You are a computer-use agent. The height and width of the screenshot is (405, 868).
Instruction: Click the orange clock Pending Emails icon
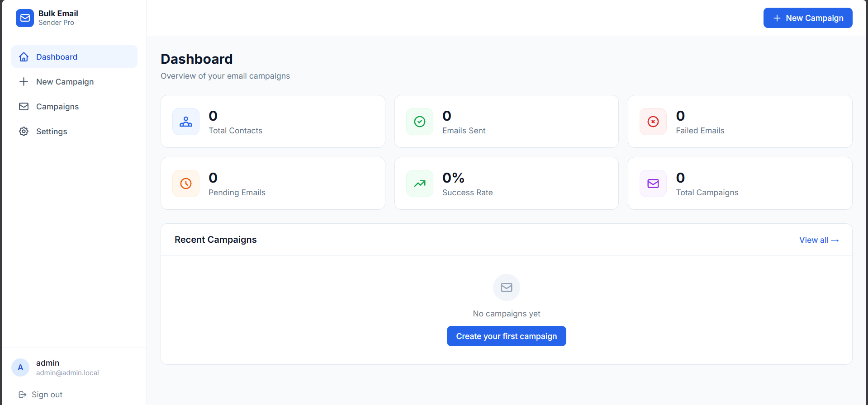click(x=186, y=184)
